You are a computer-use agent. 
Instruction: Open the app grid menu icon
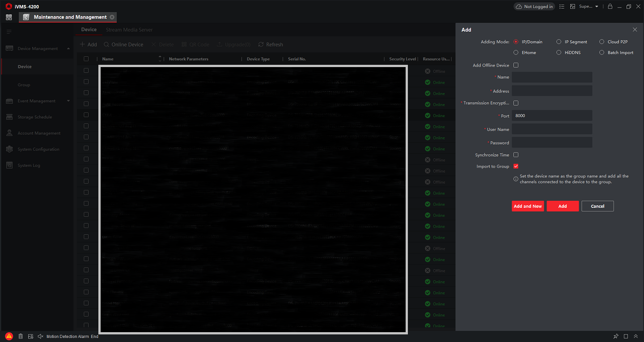(x=9, y=17)
